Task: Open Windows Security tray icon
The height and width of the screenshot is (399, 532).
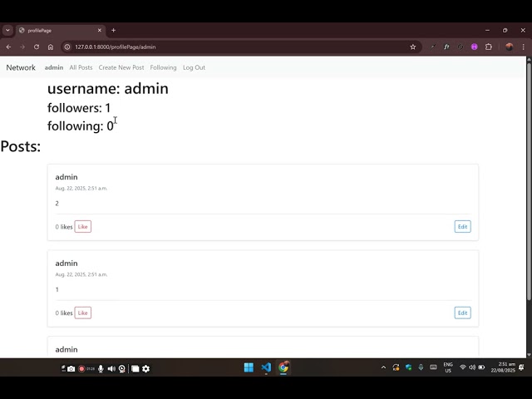Action: tap(408, 367)
